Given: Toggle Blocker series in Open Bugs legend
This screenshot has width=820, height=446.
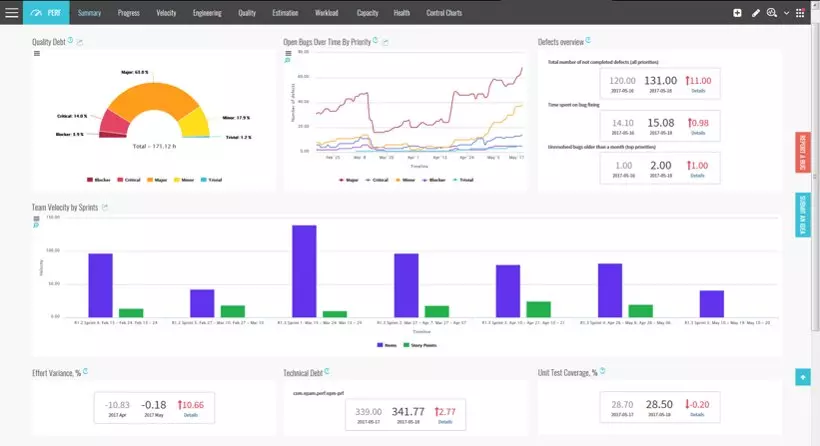Looking at the screenshot, I should 434,180.
